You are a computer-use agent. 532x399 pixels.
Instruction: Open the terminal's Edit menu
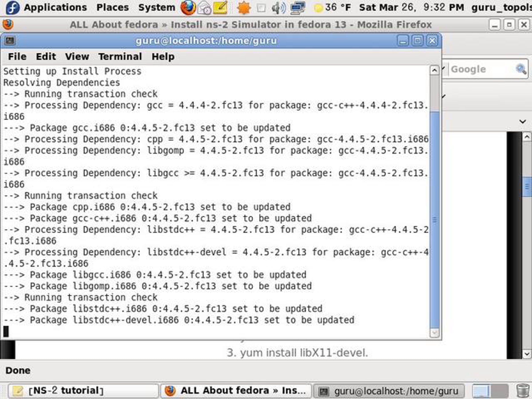[x=46, y=57]
